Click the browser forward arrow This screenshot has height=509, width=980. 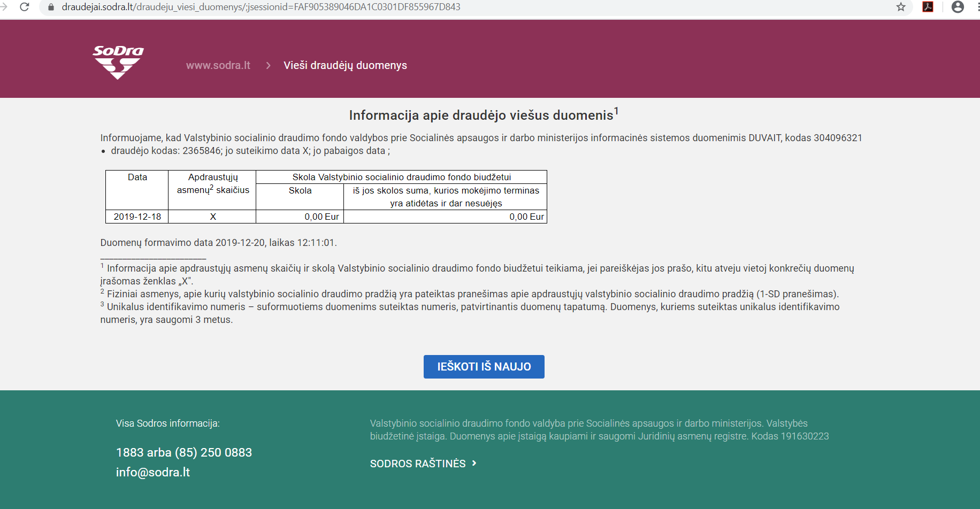4,7
